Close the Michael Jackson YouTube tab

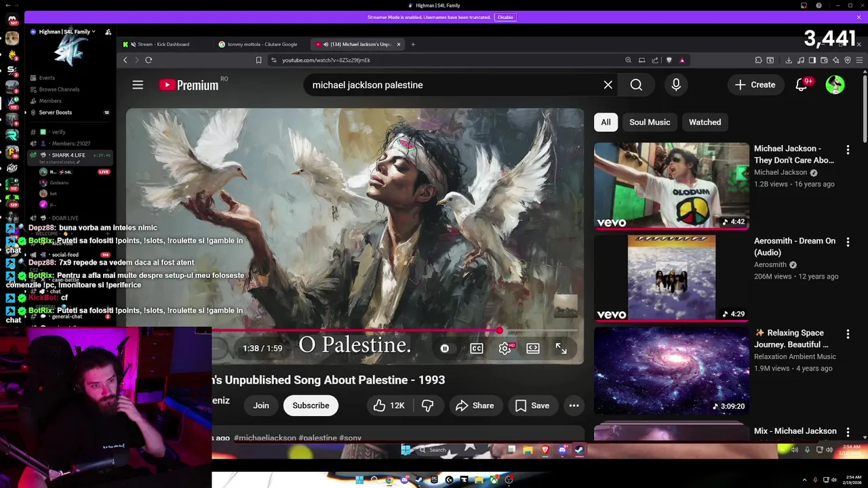pyautogui.click(x=399, y=44)
